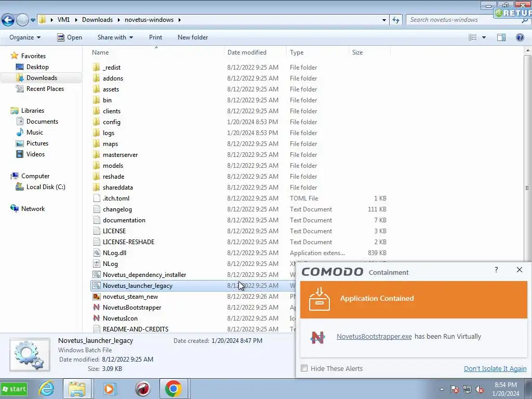Click the Forward navigation arrow button
Viewport: 532px width, 399px height.
point(22,20)
